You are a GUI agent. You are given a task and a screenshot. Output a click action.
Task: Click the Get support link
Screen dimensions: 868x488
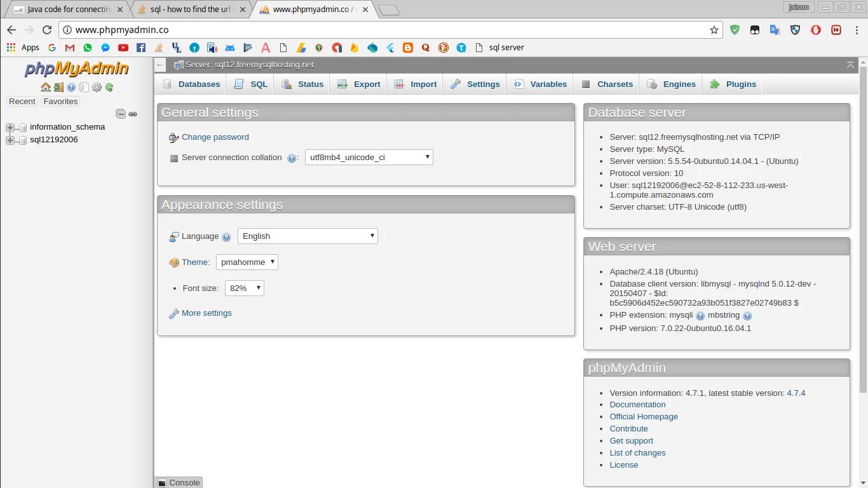pyautogui.click(x=631, y=441)
